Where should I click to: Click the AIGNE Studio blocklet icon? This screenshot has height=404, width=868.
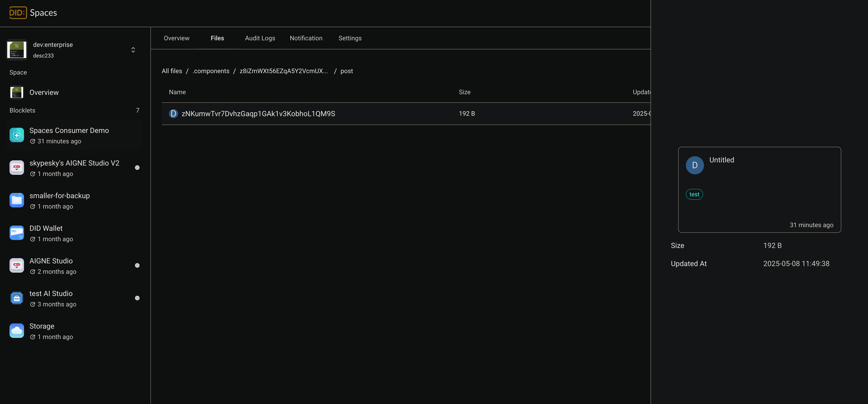(x=17, y=265)
